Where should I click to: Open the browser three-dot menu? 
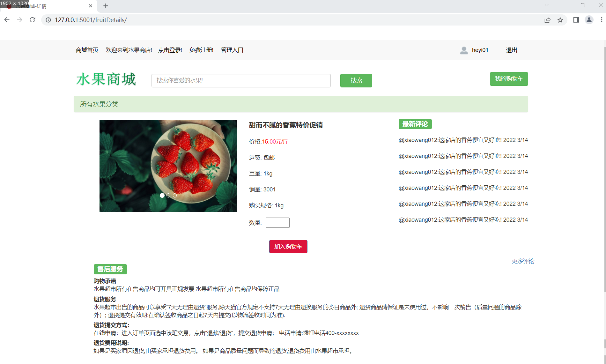point(602,20)
